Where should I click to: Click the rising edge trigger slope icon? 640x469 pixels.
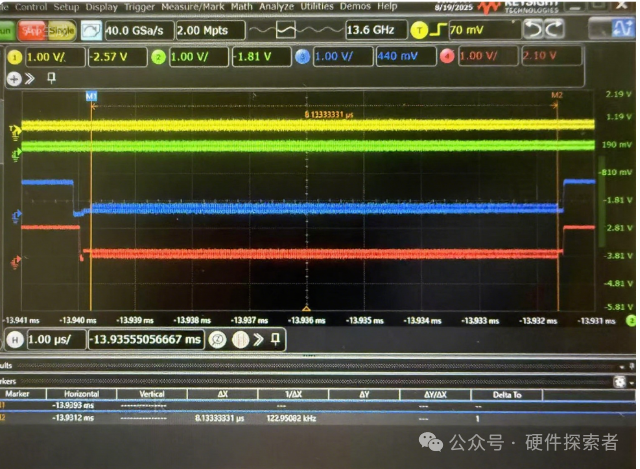[438, 30]
